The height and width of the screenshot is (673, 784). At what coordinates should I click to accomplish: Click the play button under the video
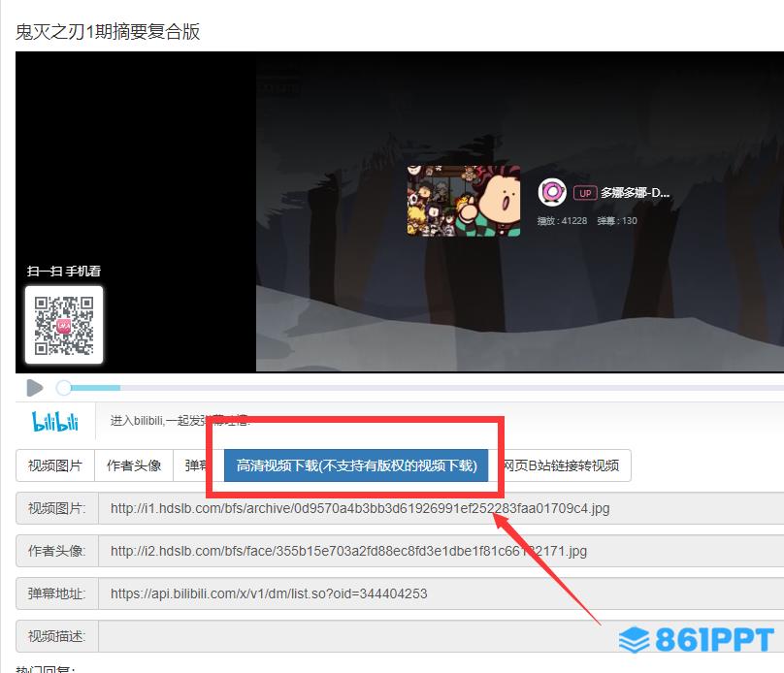[x=35, y=388]
